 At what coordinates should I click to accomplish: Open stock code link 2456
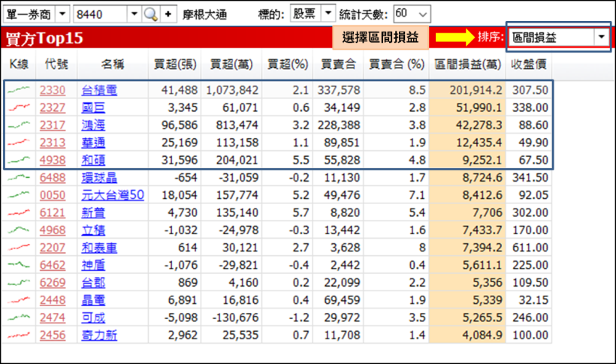[x=53, y=335]
